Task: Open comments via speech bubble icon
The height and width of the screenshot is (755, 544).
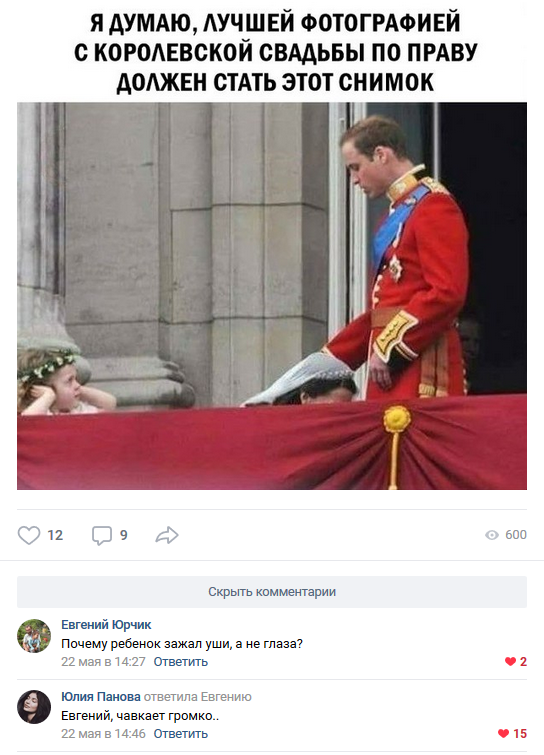Action: [x=102, y=535]
